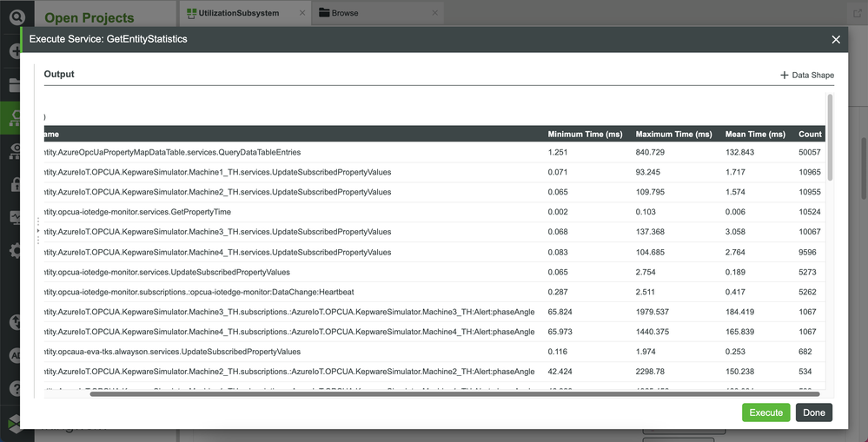The width and height of the screenshot is (868, 442).
Task: Select the active green Model icon in the sidebar
Action: coord(15,118)
